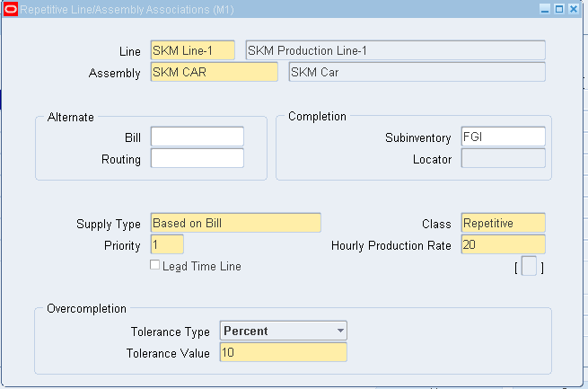The height and width of the screenshot is (389, 588).
Task: Close the Repetitive Line/Assembly Associations window
Action: coord(574,8)
